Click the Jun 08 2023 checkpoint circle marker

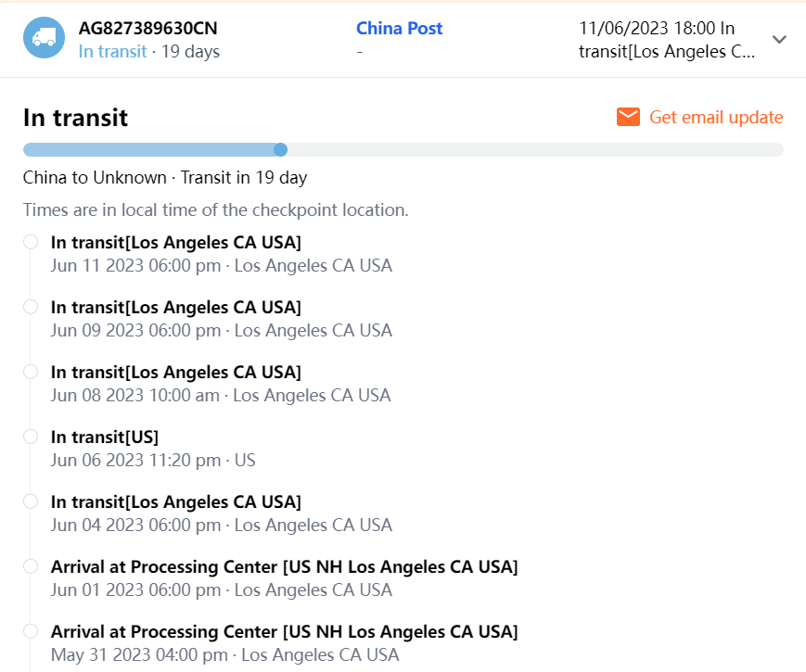[31, 372]
